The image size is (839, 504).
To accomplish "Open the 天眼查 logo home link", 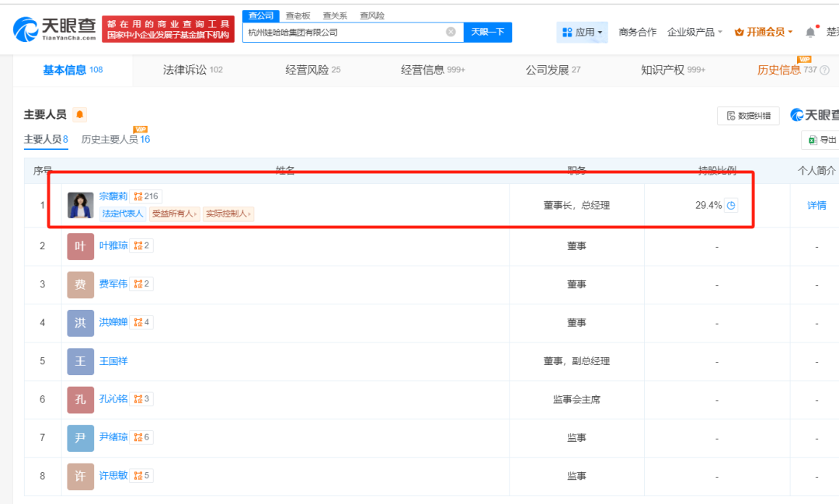I will (54, 29).
